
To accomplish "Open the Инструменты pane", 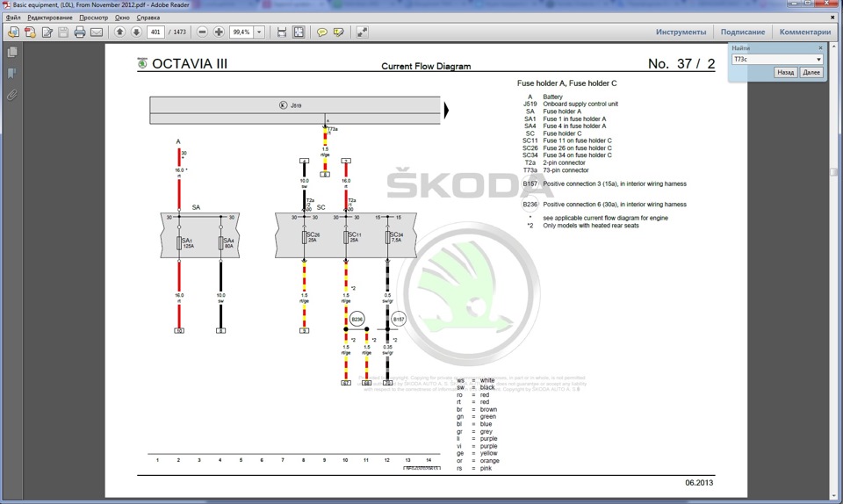I will tap(681, 32).
